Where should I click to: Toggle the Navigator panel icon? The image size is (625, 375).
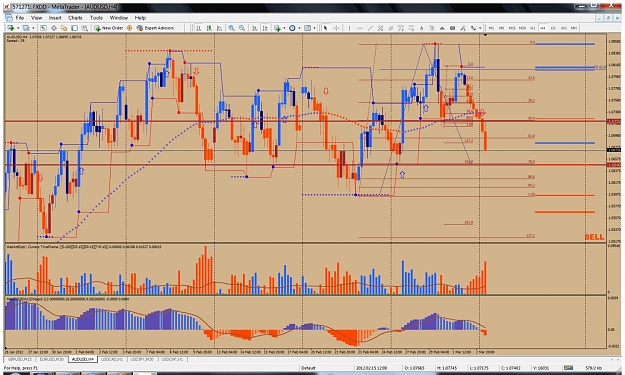pyautogui.click(x=64, y=28)
